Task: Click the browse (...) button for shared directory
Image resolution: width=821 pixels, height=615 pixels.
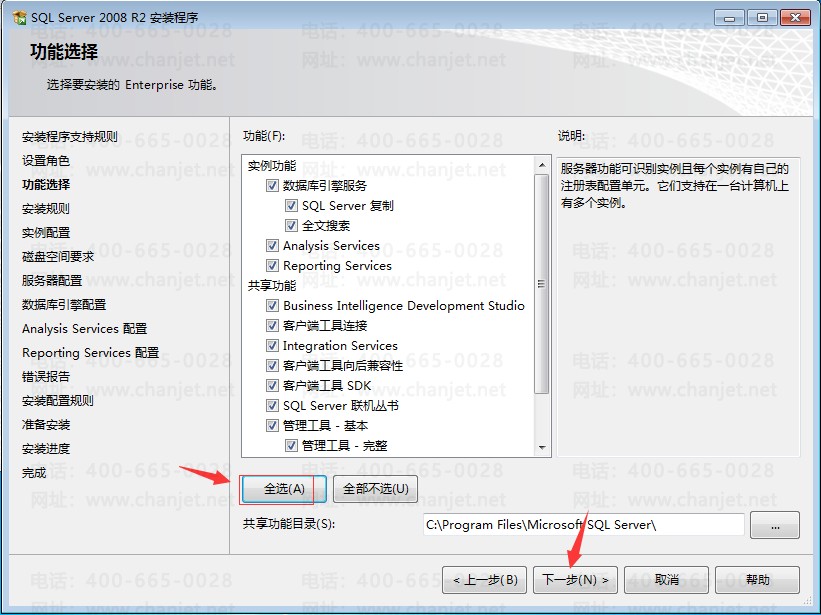Action: [x=775, y=525]
